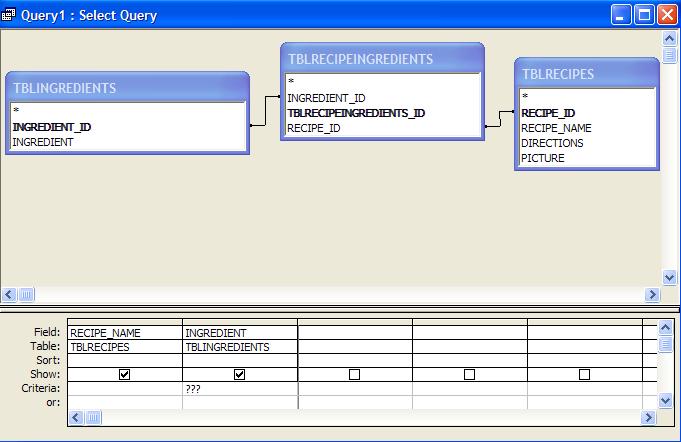681x442 pixels.
Task: Click Sort cell under RECIPE_NAME column
Action: coord(125,360)
